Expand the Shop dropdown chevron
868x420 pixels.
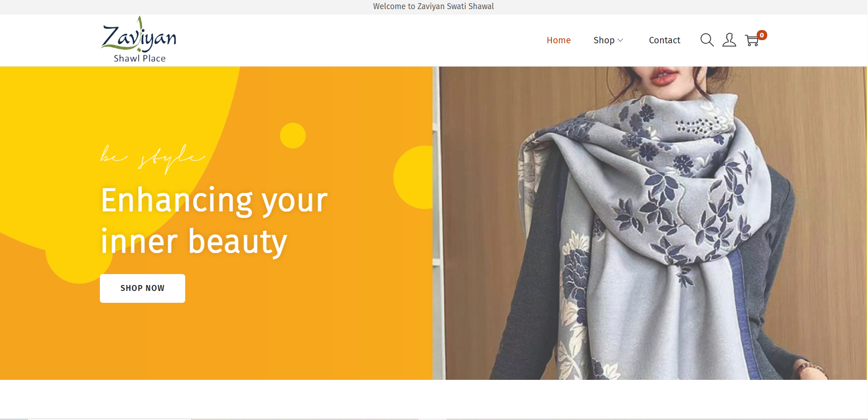pos(620,41)
